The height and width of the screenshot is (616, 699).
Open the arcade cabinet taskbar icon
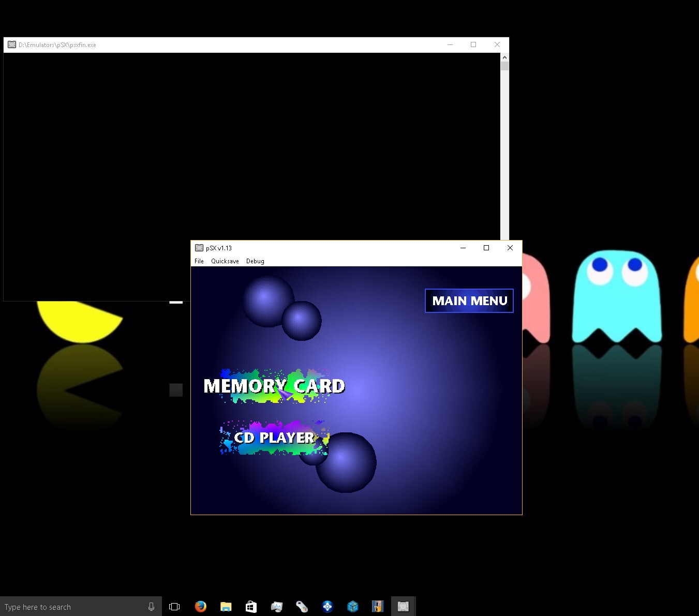(x=378, y=607)
